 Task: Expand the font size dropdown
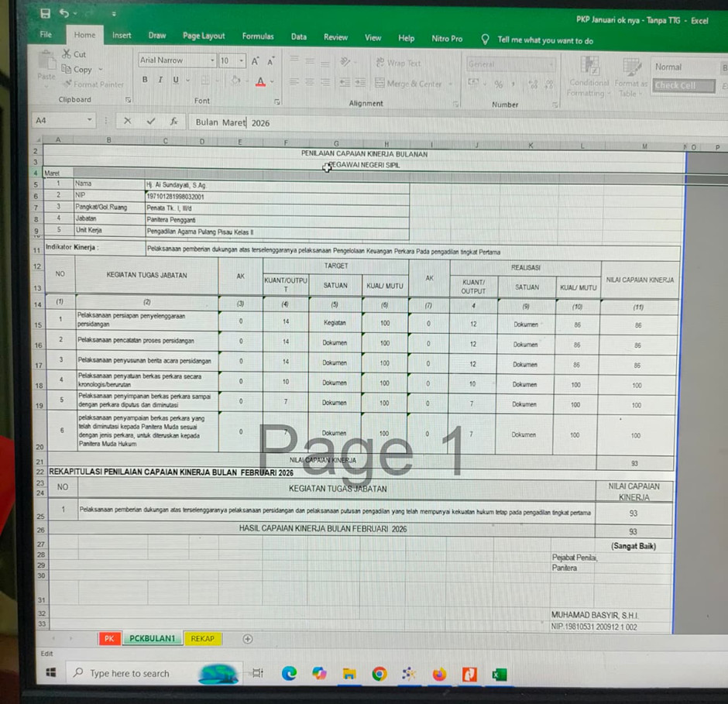pos(242,61)
